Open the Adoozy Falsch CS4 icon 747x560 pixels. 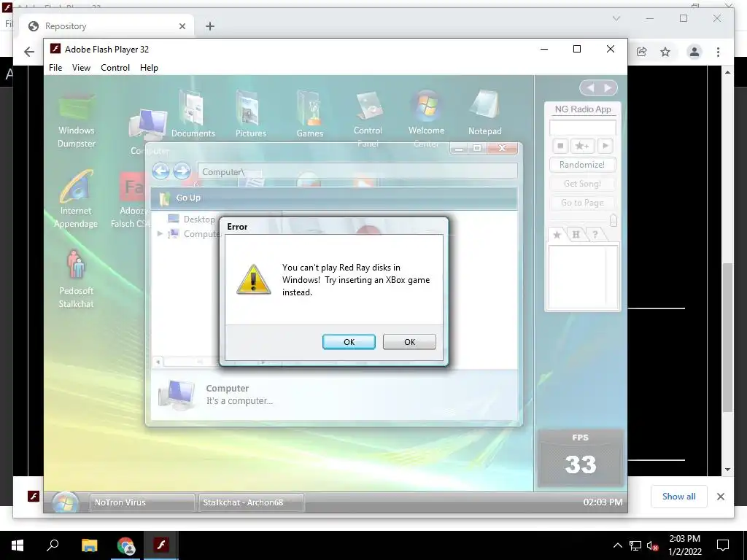(131, 200)
